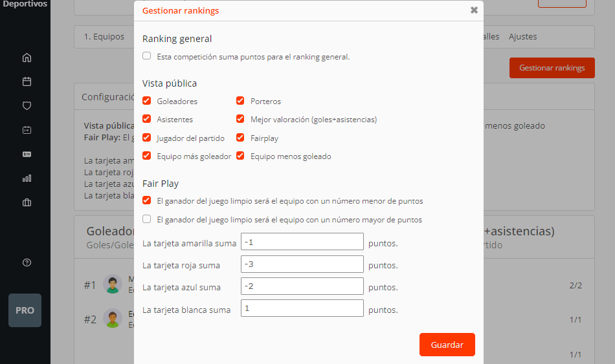Open the match scoreboard icon in sidebar

click(27, 130)
